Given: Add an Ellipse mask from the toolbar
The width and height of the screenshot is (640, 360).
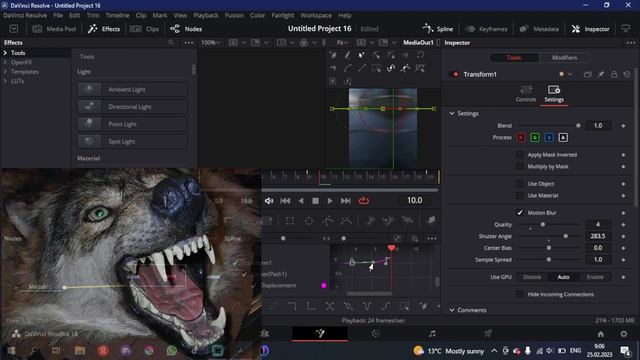Looking at the screenshot, I should tap(309, 221).
